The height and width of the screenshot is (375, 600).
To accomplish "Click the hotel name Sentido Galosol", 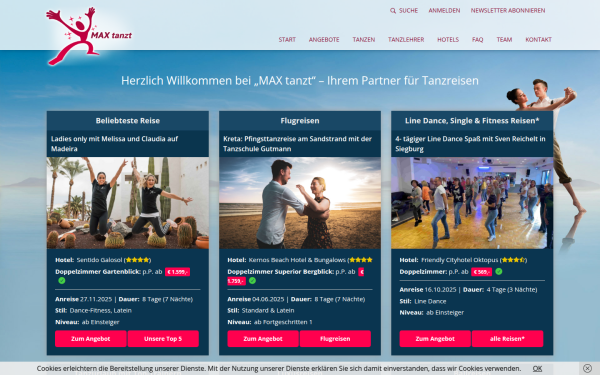I will (x=99, y=260).
